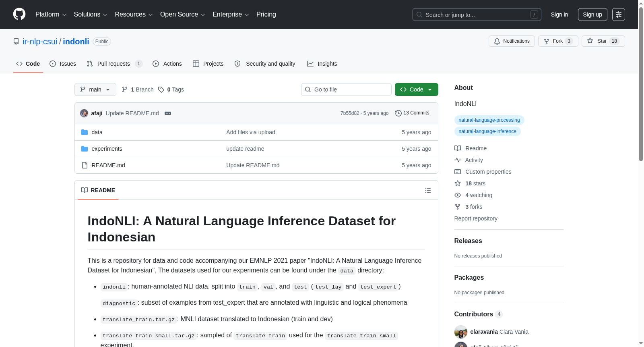Select the Code tab

28,64
